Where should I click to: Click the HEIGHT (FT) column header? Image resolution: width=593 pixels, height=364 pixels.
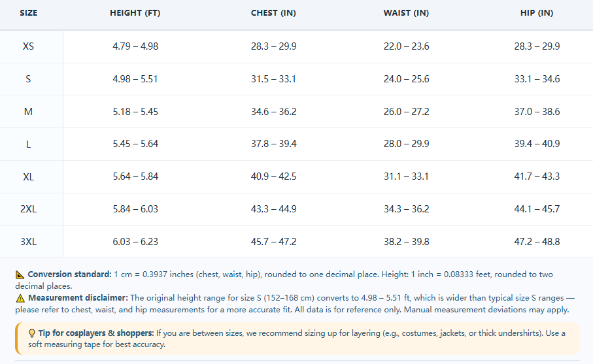(135, 13)
